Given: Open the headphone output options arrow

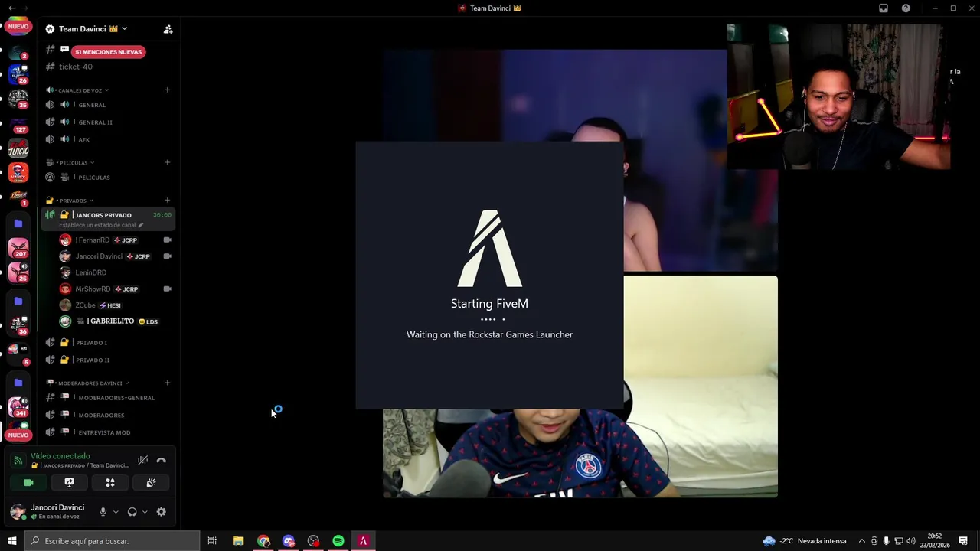Looking at the screenshot, I should [145, 512].
